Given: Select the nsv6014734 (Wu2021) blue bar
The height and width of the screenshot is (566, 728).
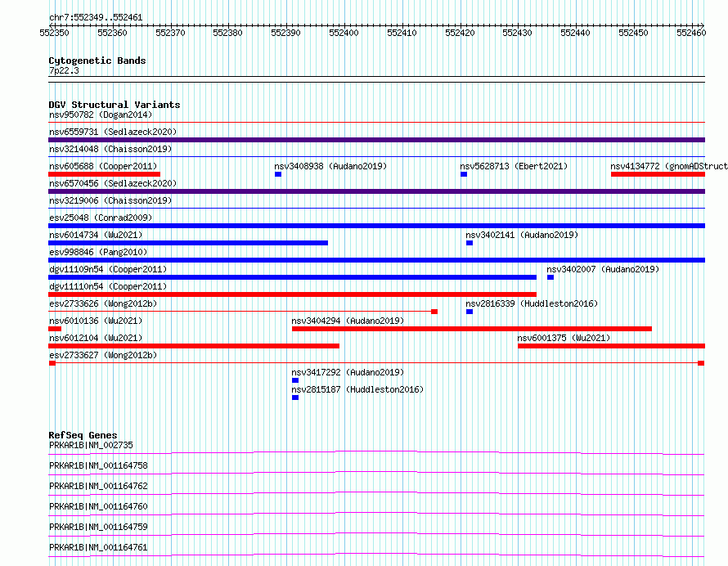Looking at the screenshot, I should tap(188, 243).
